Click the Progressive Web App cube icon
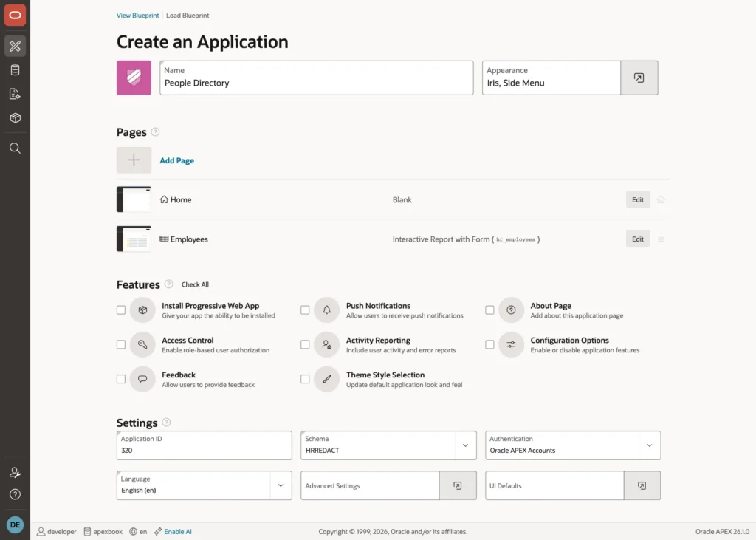756x540 pixels. click(x=142, y=310)
